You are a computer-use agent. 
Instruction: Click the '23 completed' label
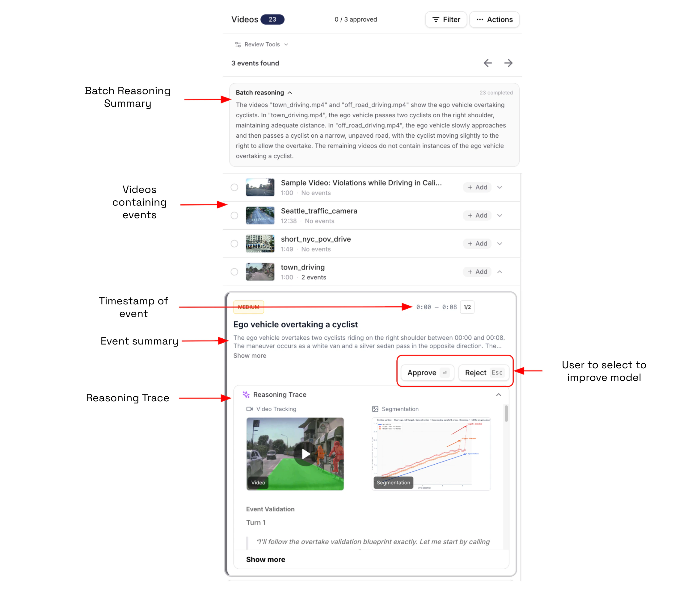pyautogui.click(x=496, y=93)
